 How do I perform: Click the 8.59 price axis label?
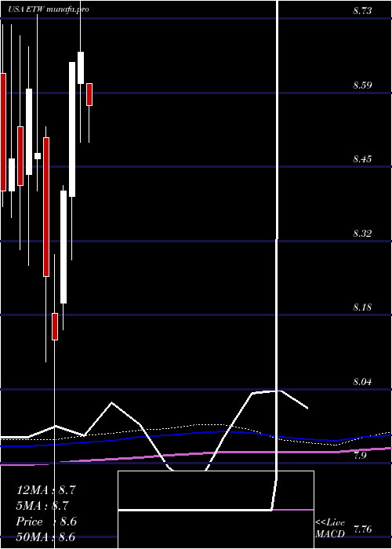pyautogui.click(x=362, y=85)
